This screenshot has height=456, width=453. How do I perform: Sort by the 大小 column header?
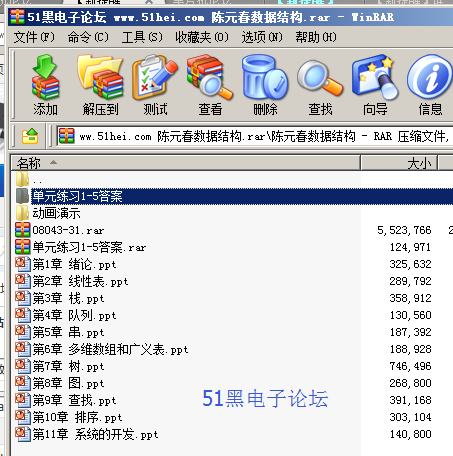point(399,163)
